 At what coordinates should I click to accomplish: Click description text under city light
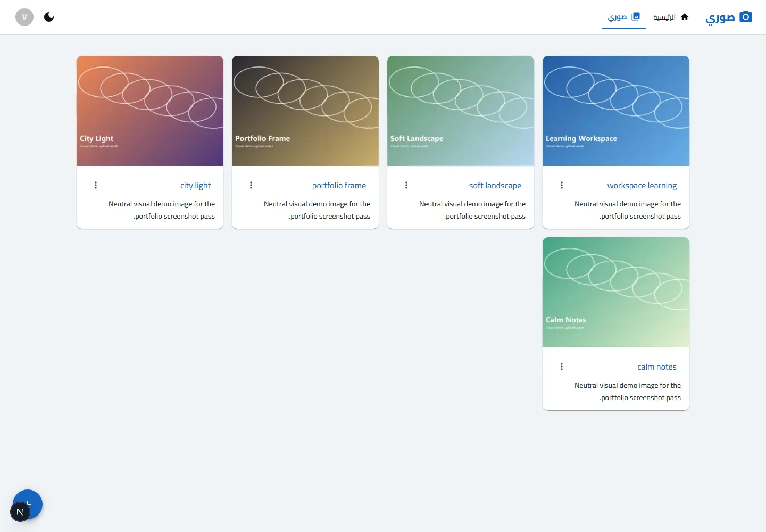[162, 210]
